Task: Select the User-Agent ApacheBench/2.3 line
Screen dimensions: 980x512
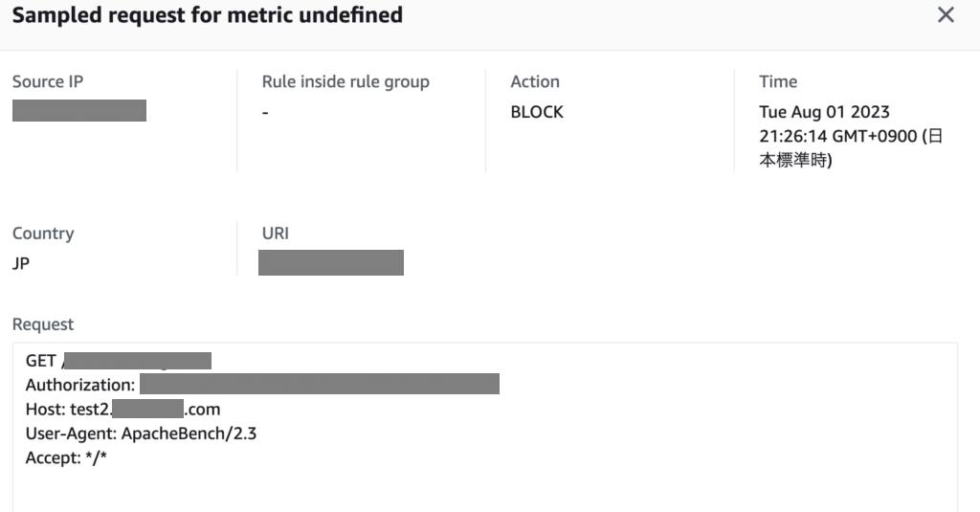Action: click(141, 434)
